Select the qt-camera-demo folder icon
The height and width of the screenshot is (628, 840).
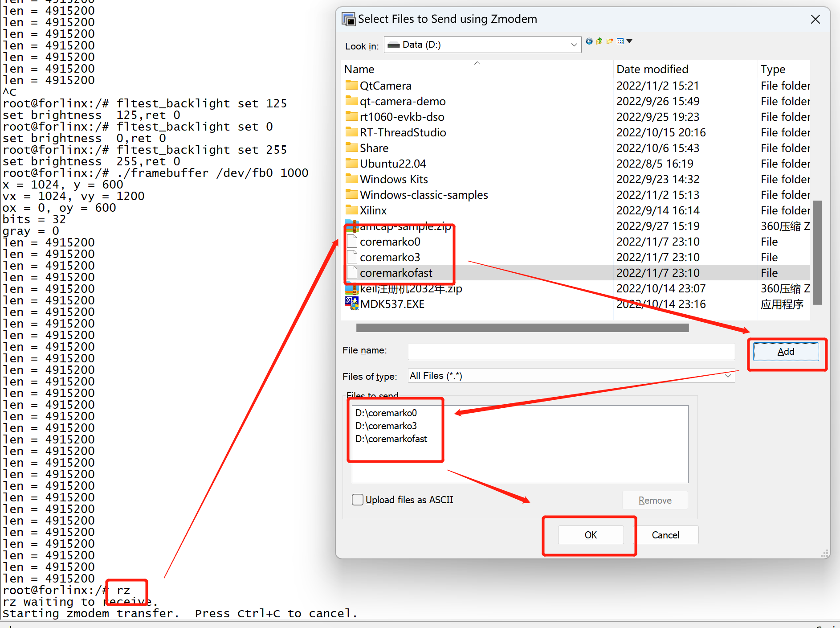pos(352,101)
